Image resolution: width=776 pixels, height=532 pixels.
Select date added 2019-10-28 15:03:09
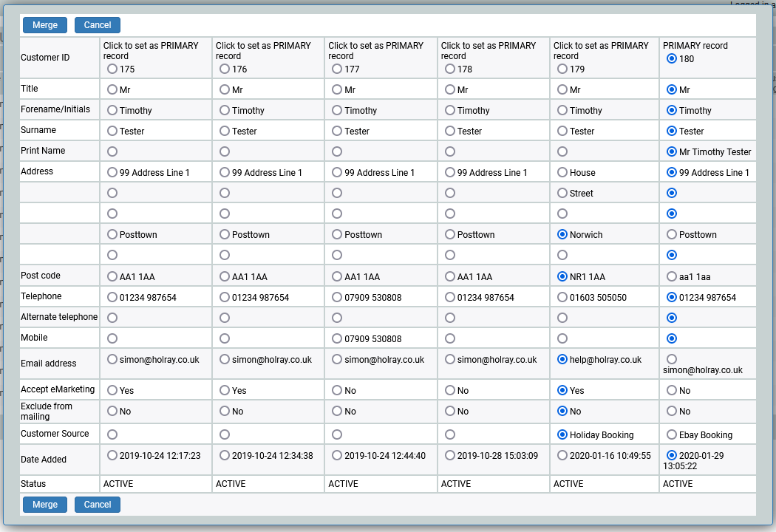(x=449, y=455)
